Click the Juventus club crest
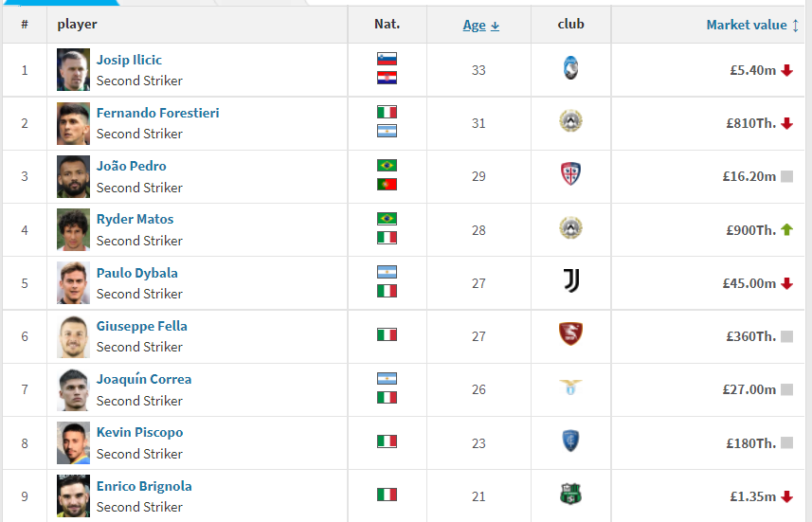 pyautogui.click(x=570, y=280)
